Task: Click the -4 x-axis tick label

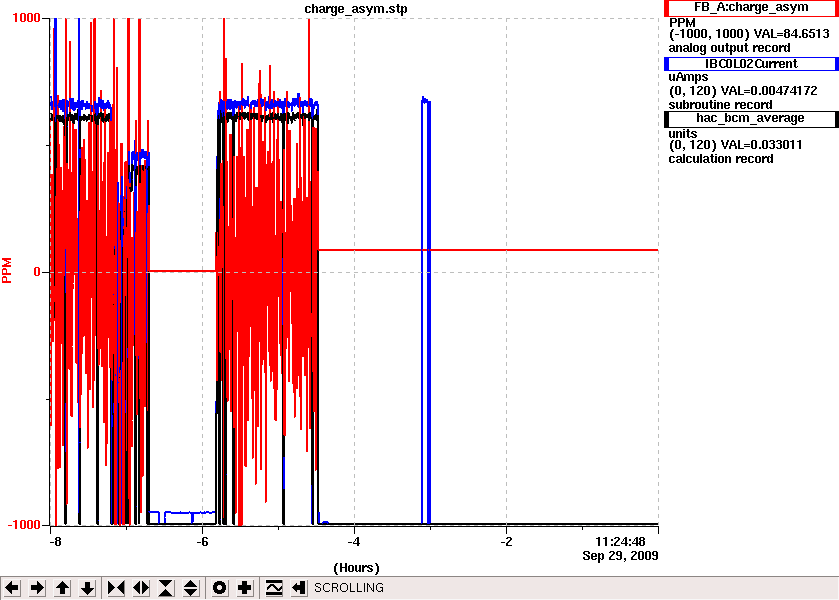Action: pyautogui.click(x=353, y=542)
